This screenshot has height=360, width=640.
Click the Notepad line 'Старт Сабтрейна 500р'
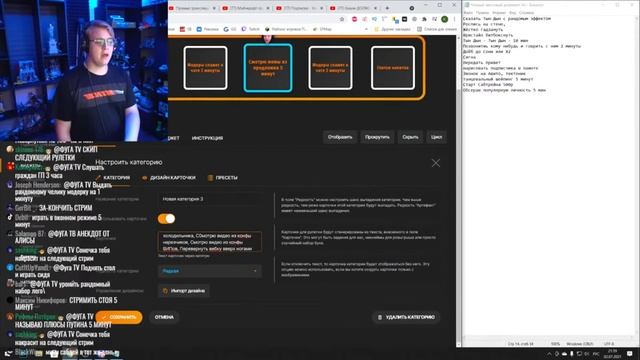tap(488, 84)
